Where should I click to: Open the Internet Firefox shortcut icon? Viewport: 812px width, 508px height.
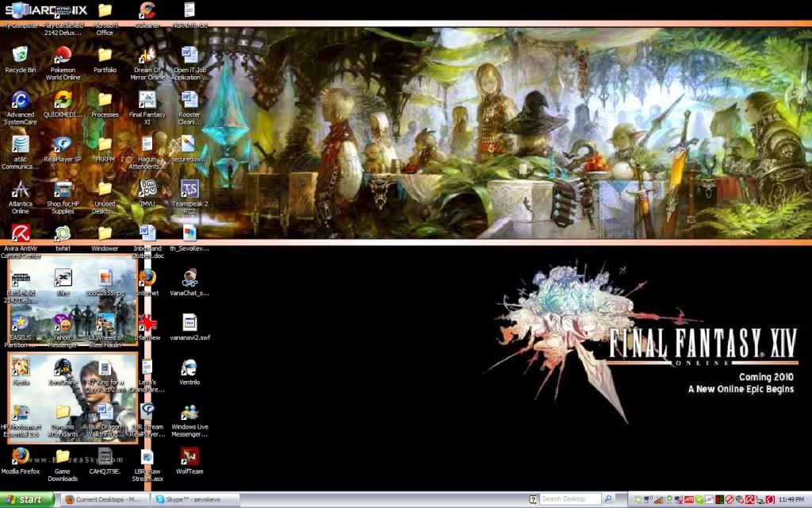pos(147,277)
